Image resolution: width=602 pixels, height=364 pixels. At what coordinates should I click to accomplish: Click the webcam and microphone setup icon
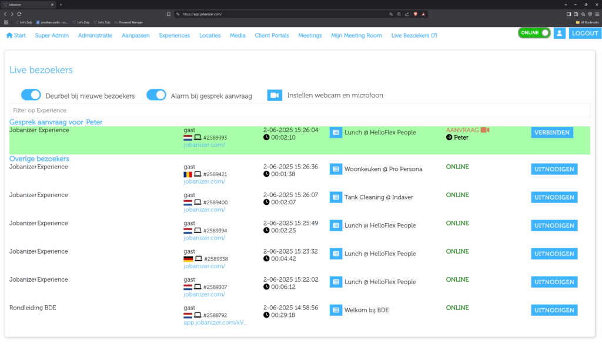pos(275,95)
